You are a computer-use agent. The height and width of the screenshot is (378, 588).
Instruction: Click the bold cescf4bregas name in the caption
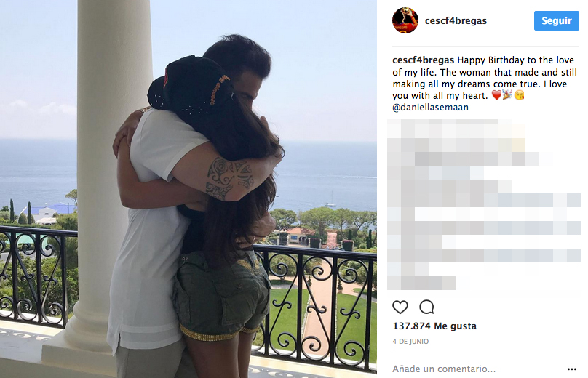[423, 60]
